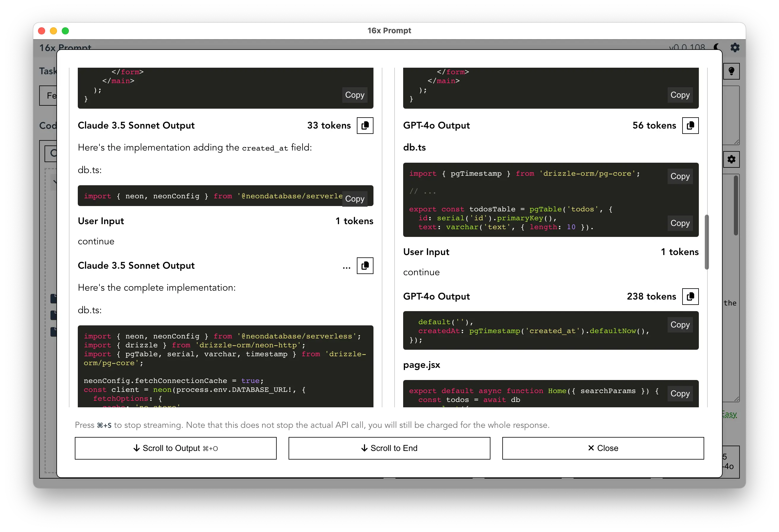Click the "33 tokens" count
Image resolution: width=779 pixels, height=532 pixels.
(329, 125)
